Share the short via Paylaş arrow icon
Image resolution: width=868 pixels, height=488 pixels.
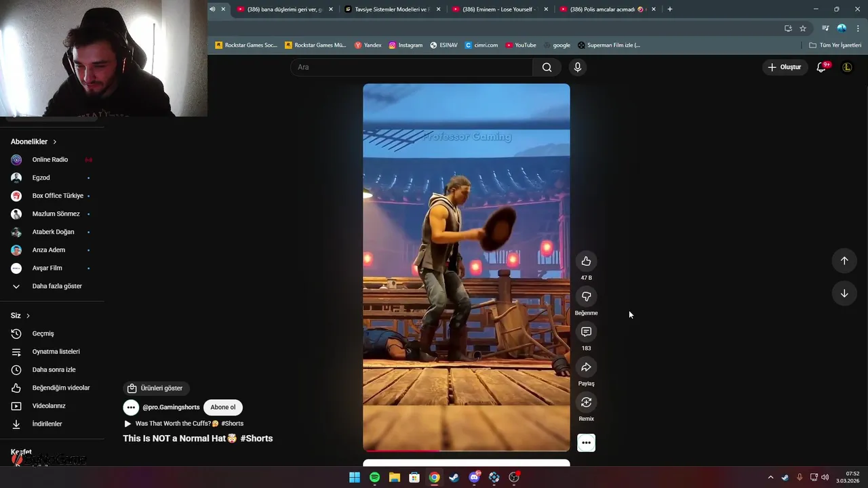click(586, 367)
